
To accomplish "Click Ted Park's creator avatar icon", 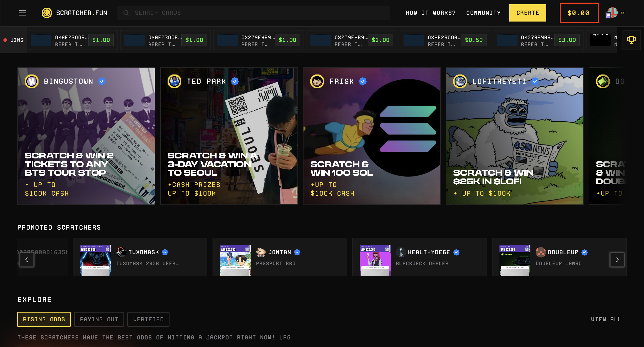I will [x=174, y=81].
